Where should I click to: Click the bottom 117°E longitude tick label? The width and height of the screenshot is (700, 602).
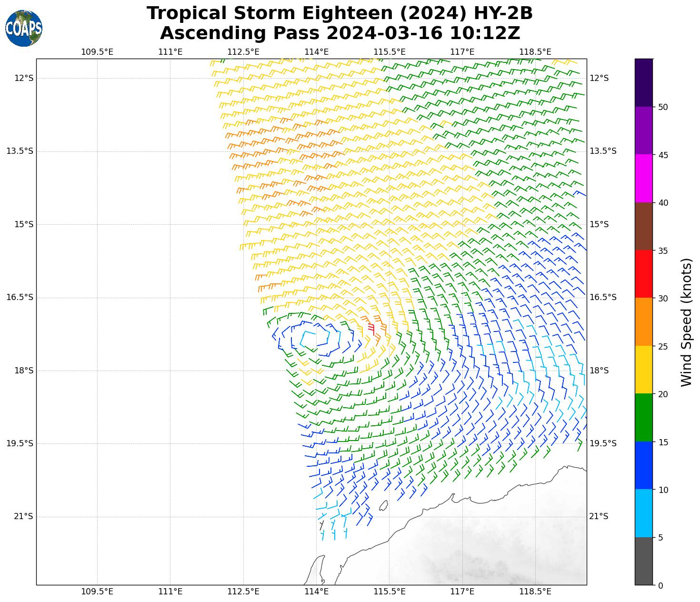[x=462, y=592]
